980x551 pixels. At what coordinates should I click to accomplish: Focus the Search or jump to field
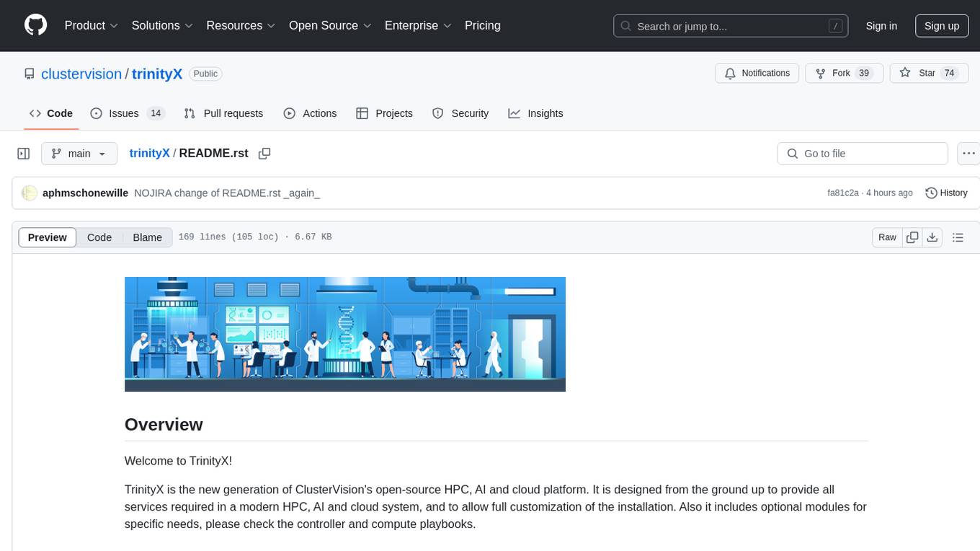click(731, 26)
